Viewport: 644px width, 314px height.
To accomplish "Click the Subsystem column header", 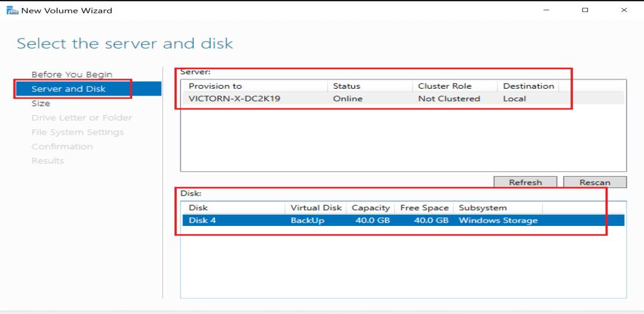I will 482,208.
